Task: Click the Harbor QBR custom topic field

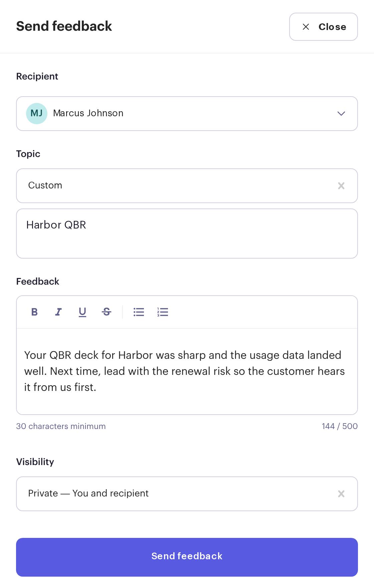Action: click(x=187, y=234)
